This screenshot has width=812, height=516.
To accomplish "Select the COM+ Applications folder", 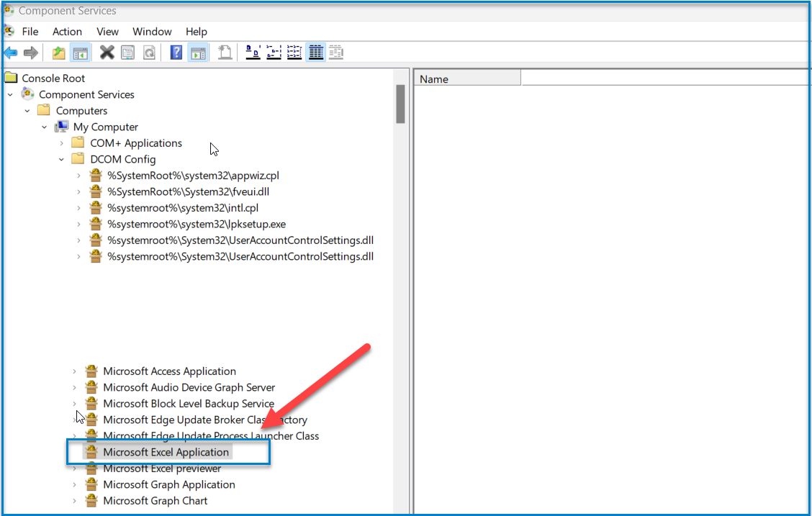I will pos(136,143).
